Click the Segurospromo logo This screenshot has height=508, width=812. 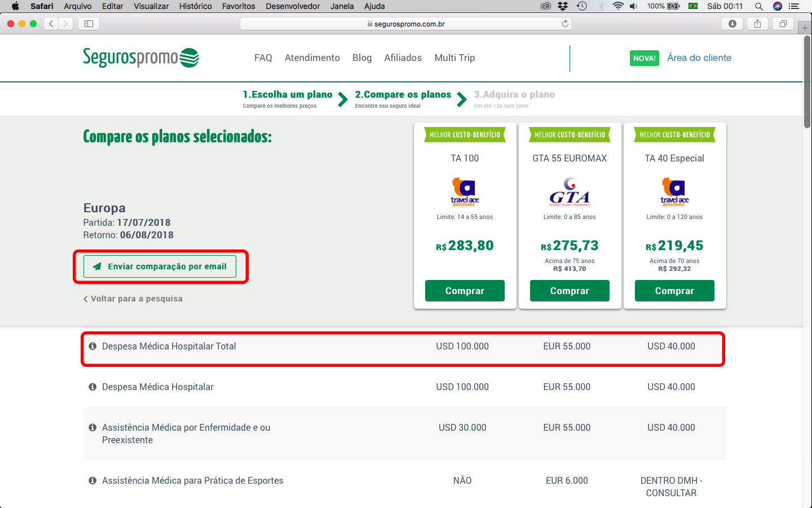click(141, 58)
